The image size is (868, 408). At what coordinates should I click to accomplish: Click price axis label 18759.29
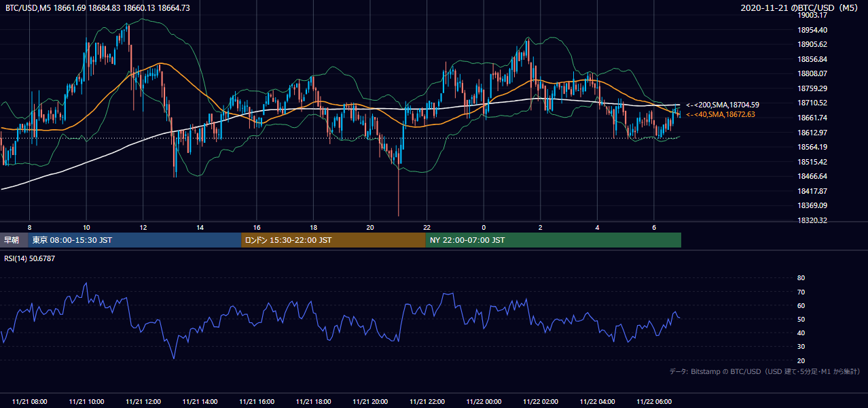pyautogui.click(x=812, y=88)
